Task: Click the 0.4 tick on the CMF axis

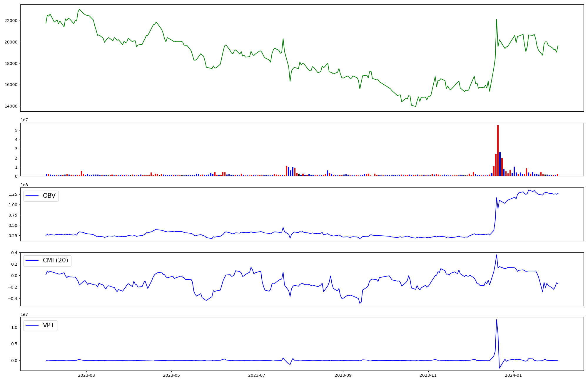Action: [x=14, y=253]
